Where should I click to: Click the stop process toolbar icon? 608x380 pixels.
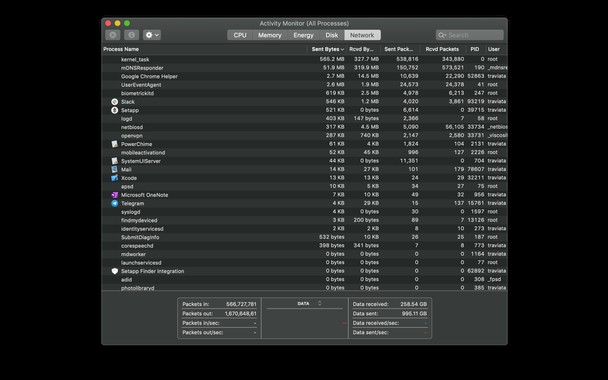click(x=112, y=35)
